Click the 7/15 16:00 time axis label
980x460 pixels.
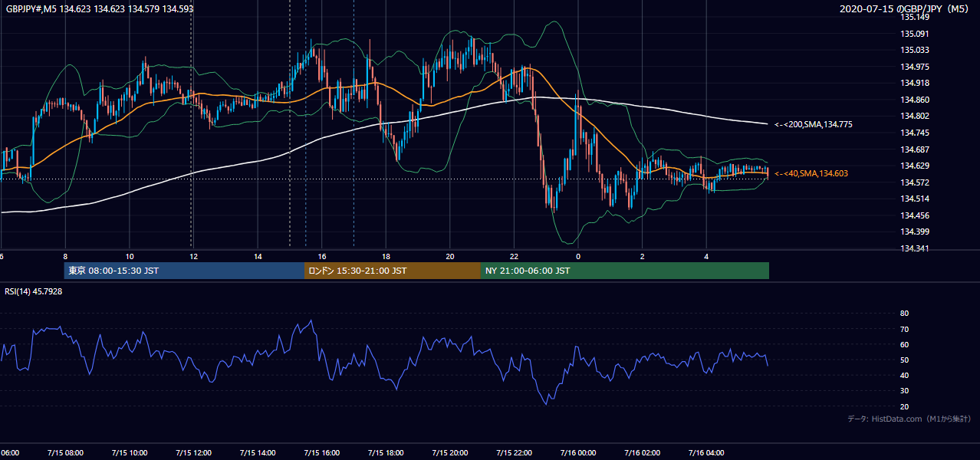tap(321, 452)
